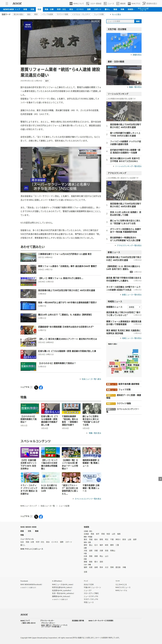Open やさしいことばニュース nav item
162x644 pixels.
point(143,9)
